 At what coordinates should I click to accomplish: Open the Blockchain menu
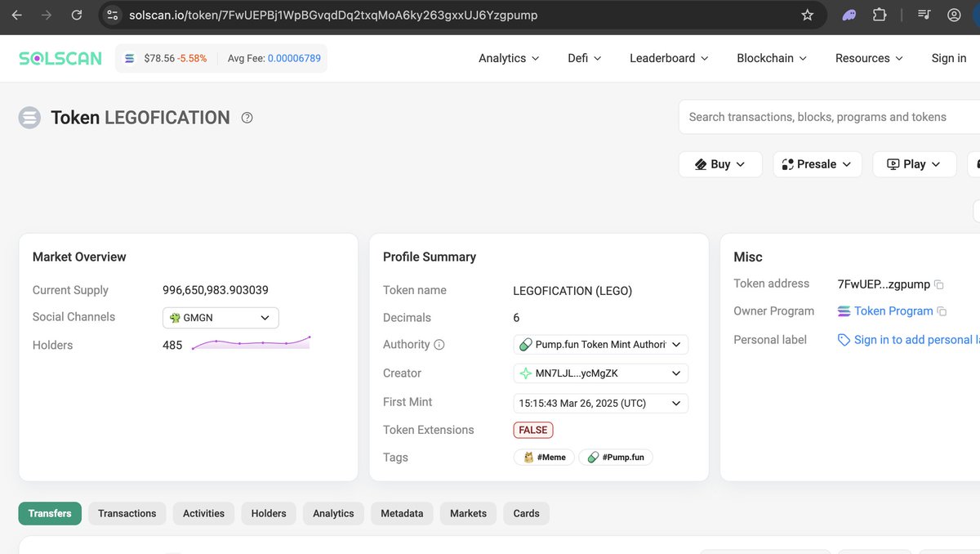pos(772,58)
